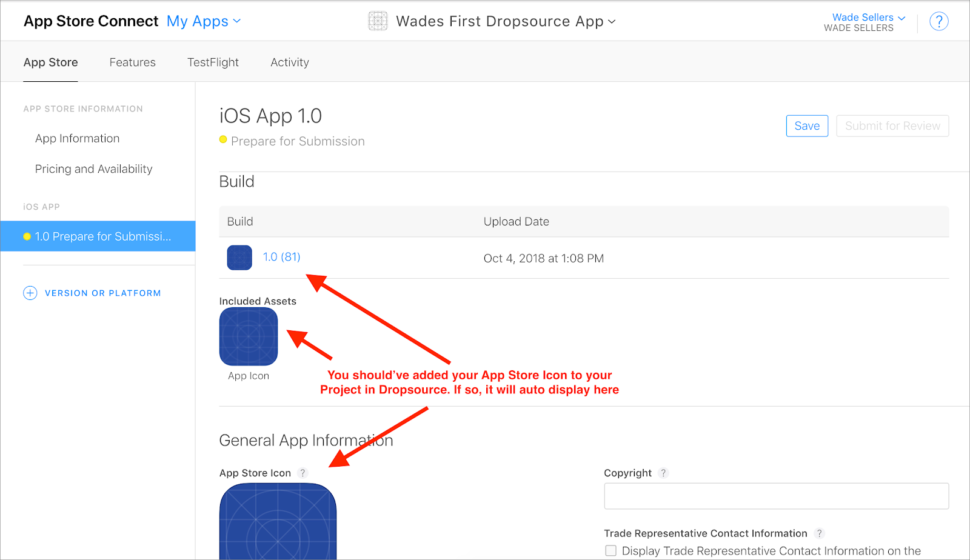Screen dimensions: 970x560
Task: Click the iOS App 1.0 heading
Action: pyautogui.click(x=270, y=116)
